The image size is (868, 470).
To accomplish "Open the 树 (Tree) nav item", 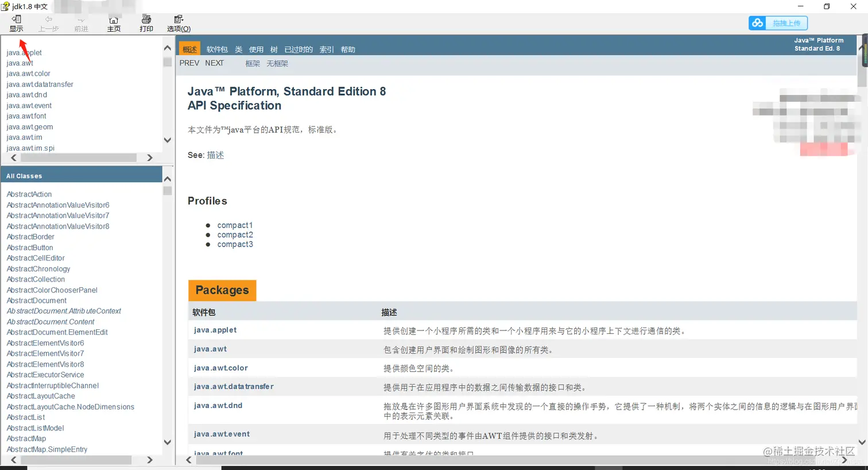I will pos(274,49).
